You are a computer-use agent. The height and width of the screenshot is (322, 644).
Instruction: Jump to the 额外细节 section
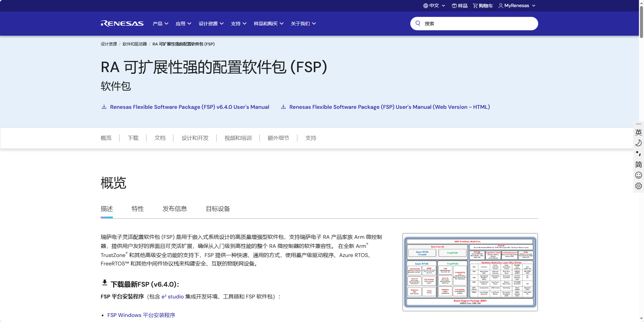[279, 138]
